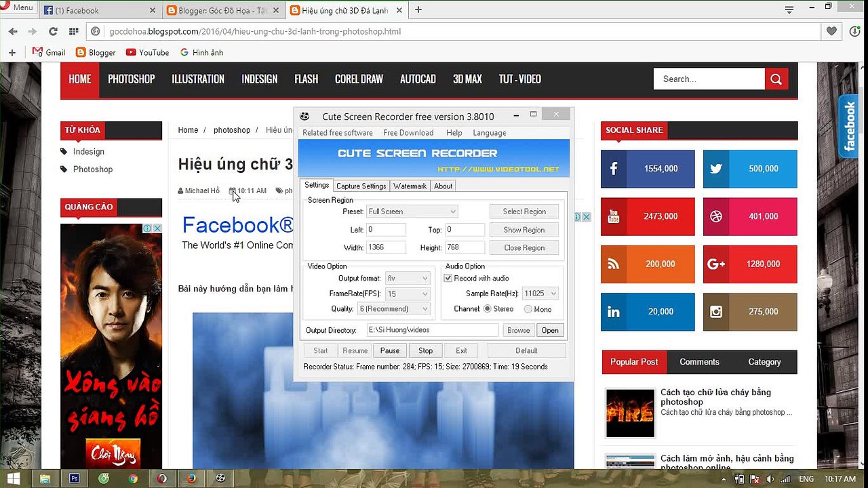Open the Hình ảnh bookmark
Screen dimensions: 868x488
[x=201, y=52]
